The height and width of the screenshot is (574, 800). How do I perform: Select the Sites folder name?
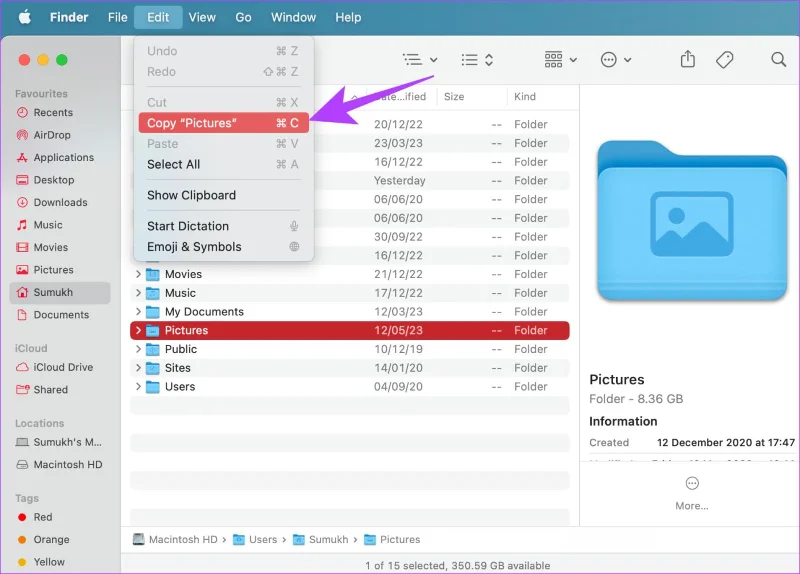point(178,368)
